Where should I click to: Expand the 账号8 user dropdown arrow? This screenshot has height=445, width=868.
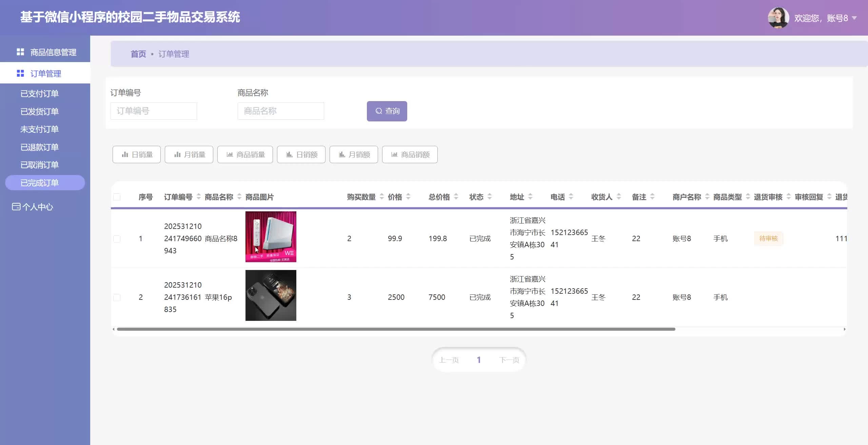click(854, 18)
